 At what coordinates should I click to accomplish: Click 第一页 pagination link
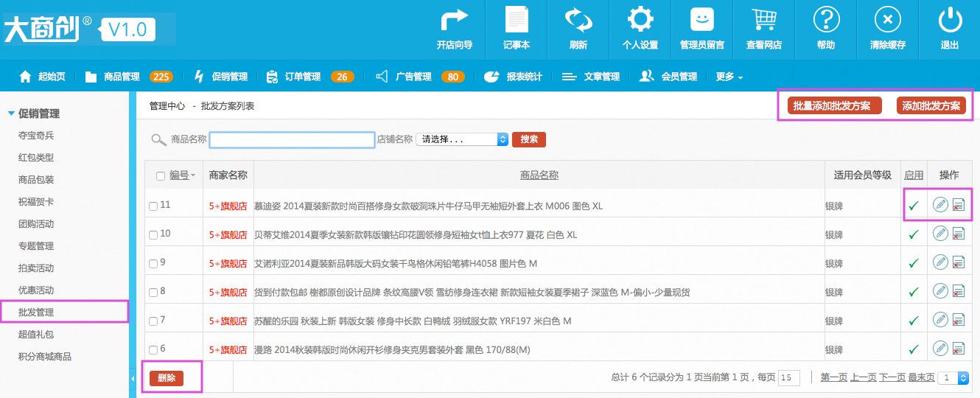click(834, 377)
